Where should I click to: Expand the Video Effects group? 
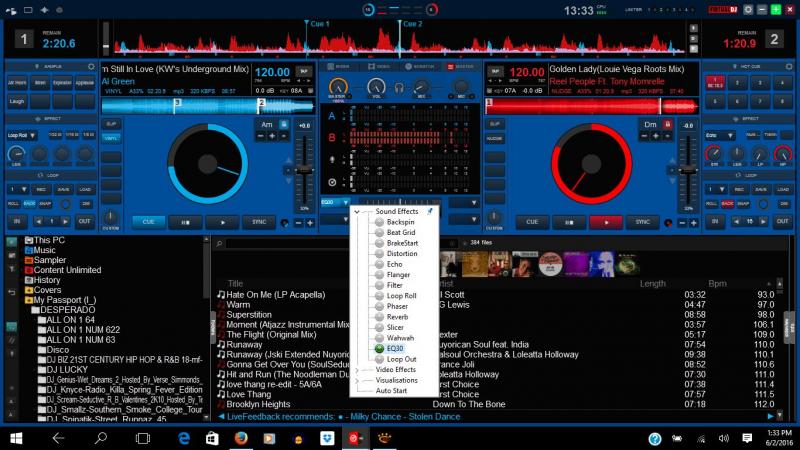[357, 370]
